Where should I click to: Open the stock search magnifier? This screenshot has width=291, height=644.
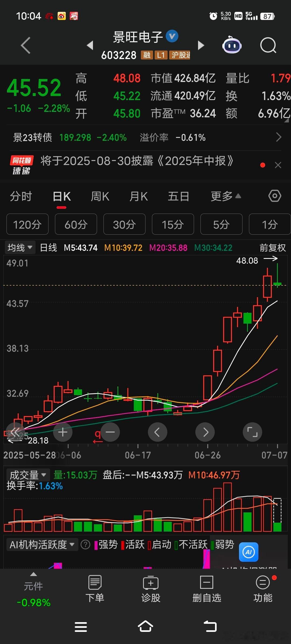[268, 45]
